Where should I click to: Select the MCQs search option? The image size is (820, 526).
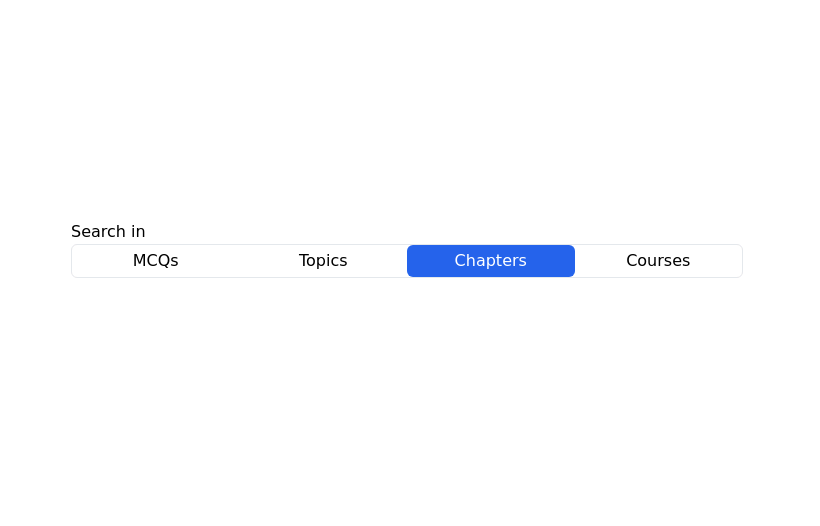156,261
